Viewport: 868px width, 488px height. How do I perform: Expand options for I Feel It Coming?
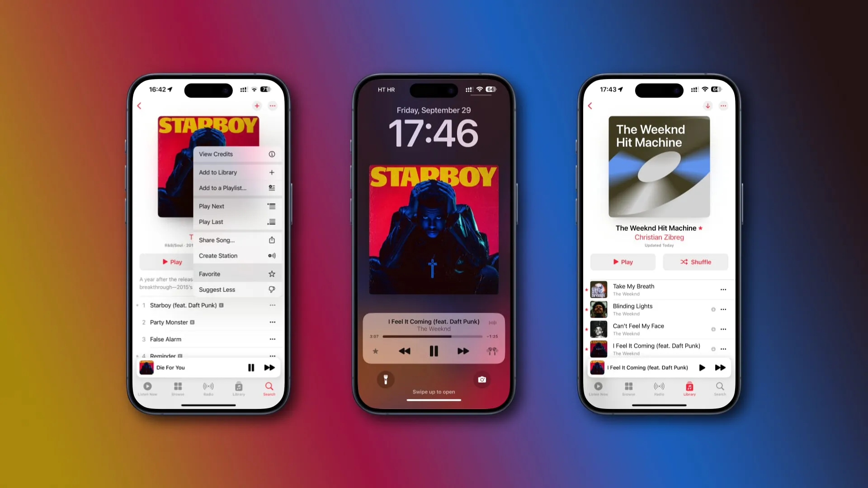click(724, 348)
